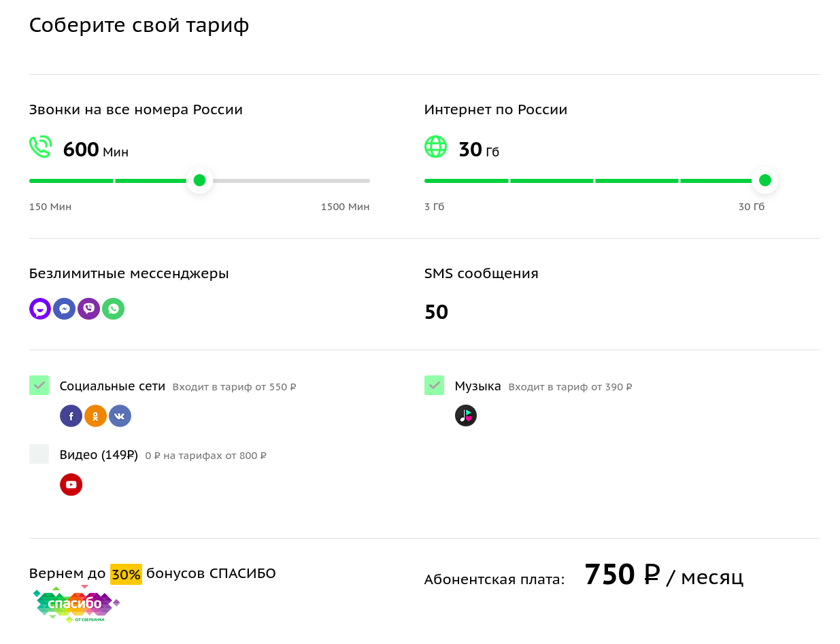The width and height of the screenshot is (840, 644).
Task: Click the Facebook social network icon
Action: point(71,416)
